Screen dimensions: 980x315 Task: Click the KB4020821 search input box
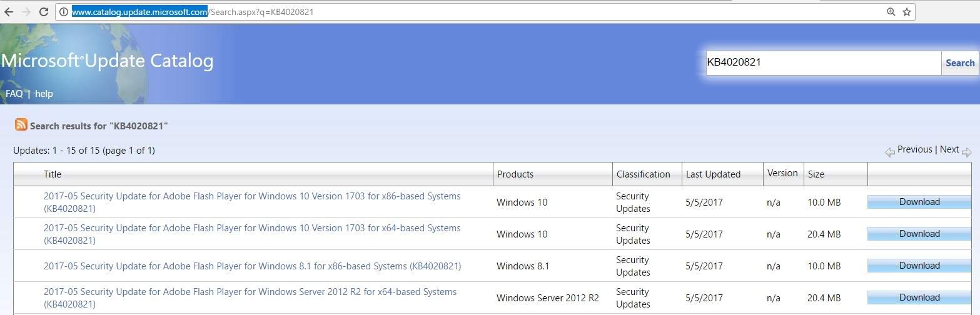click(x=824, y=62)
